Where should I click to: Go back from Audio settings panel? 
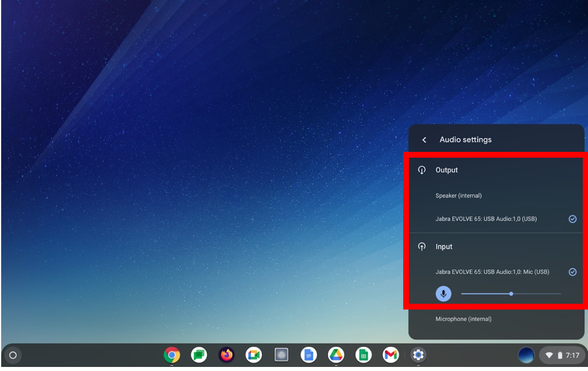[424, 140]
